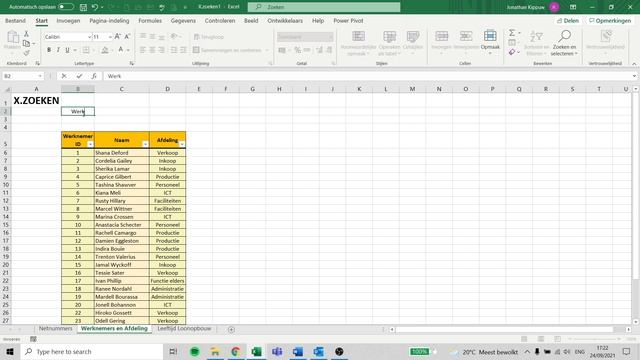The width and height of the screenshot is (640, 360).
Task: Click the Cut scissors icon
Action: click(x=27, y=34)
